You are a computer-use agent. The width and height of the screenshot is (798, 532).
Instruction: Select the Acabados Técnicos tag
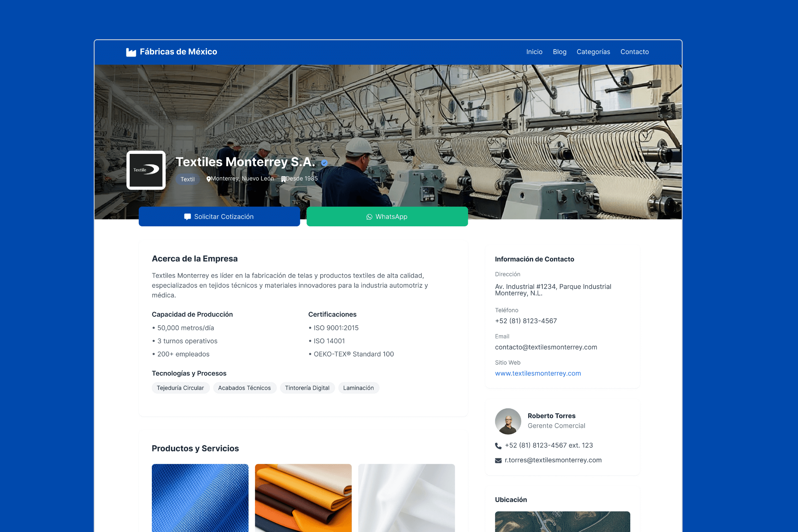244,388
